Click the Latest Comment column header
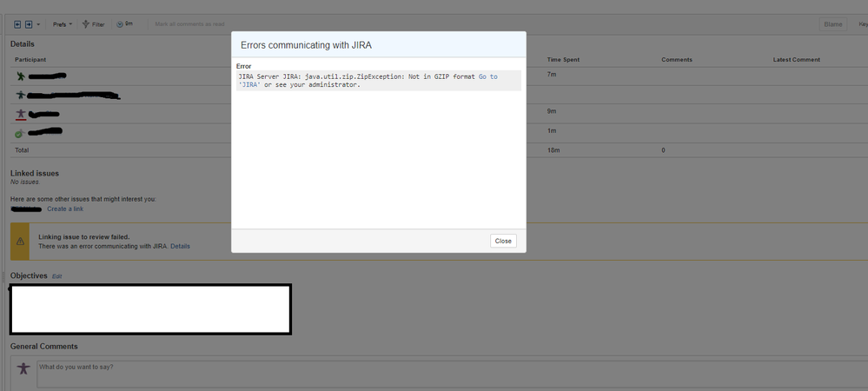 coord(796,60)
